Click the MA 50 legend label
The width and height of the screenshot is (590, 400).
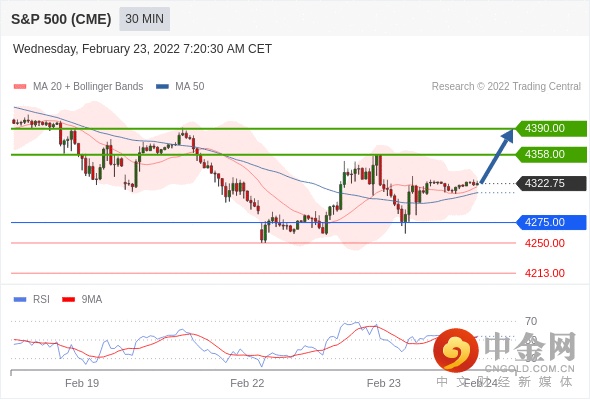tap(190, 87)
